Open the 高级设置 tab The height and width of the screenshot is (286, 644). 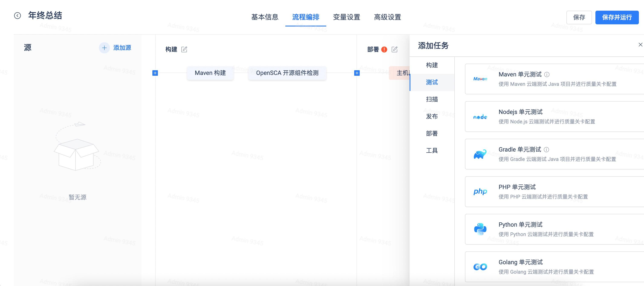387,17
